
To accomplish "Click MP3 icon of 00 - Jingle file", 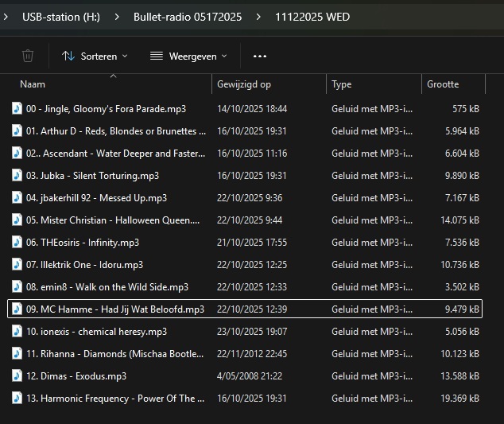I will pyautogui.click(x=17, y=108).
